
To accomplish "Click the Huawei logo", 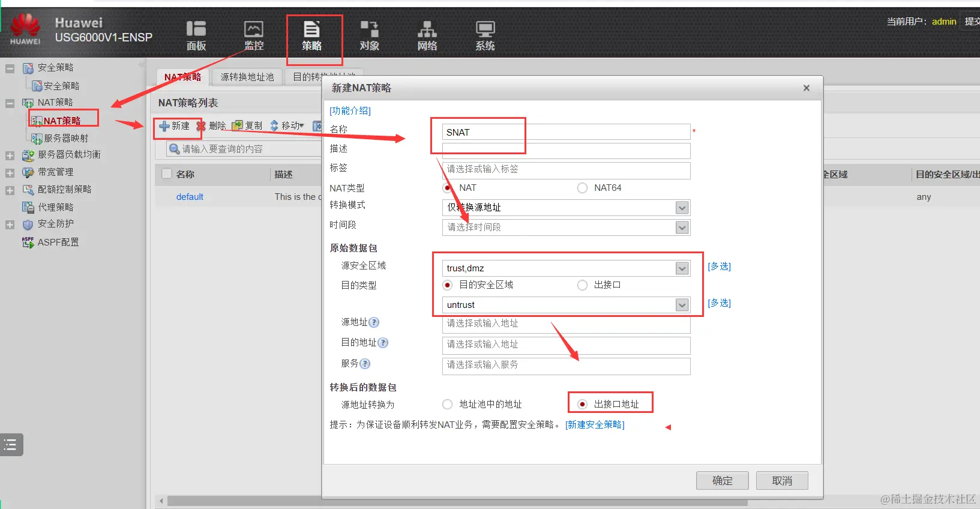I will coord(25,29).
